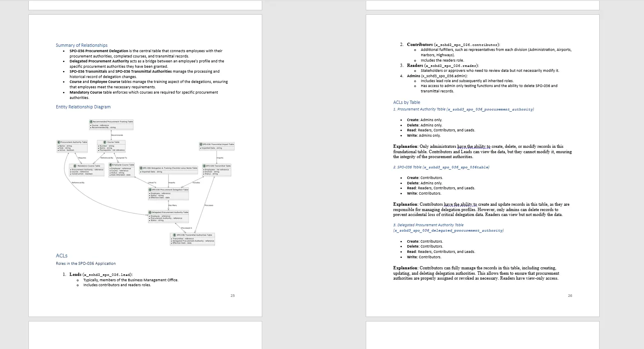Click "Prerequisite : list reference" attribute in diagram

point(112,150)
